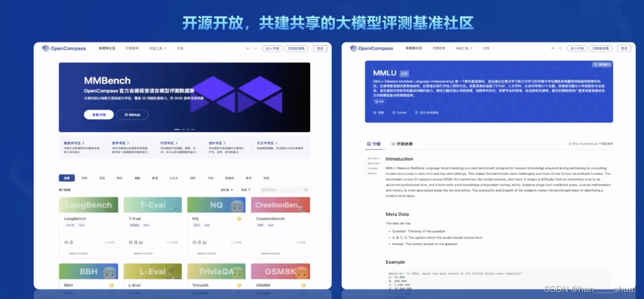Select the 理解 category filter

click(x=137, y=178)
